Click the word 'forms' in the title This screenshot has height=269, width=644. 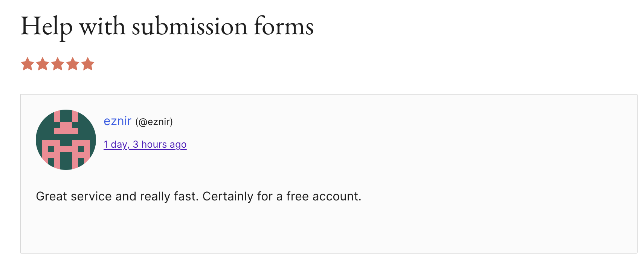coord(284,26)
